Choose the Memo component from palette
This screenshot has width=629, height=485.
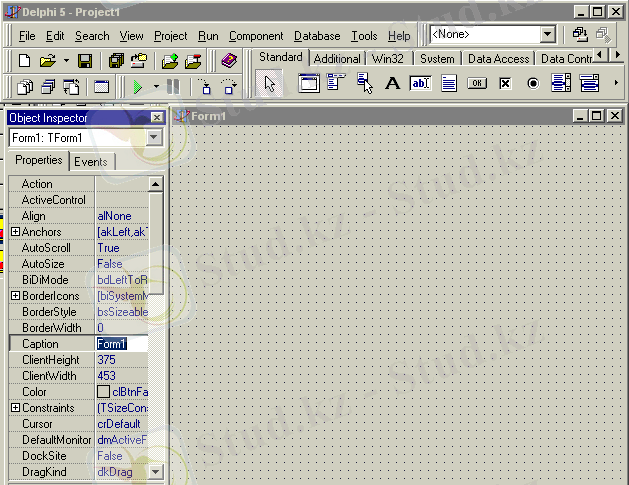(x=449, y=83)
